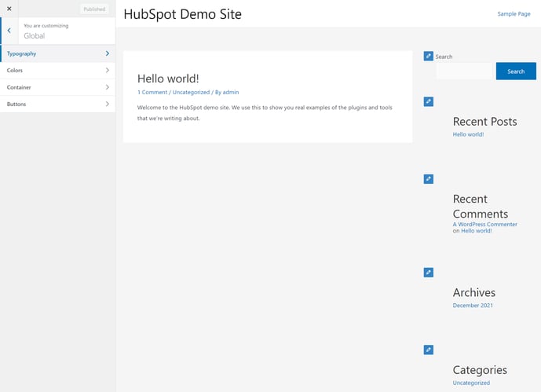Edit the Search widget via pencil icon
Viewport: 541px width, 392px height.
tap(428, 57)
